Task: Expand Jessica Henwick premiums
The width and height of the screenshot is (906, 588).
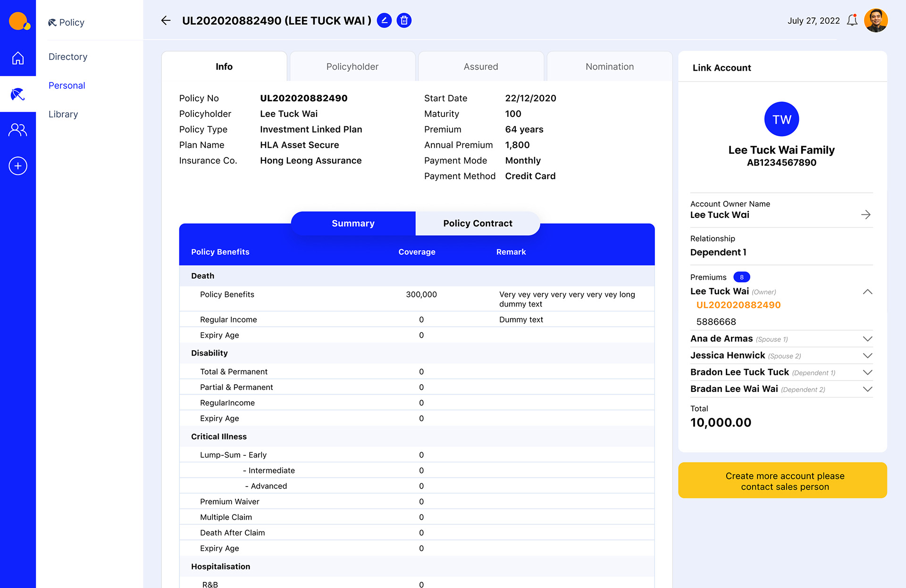Action: tap(867, 356)
